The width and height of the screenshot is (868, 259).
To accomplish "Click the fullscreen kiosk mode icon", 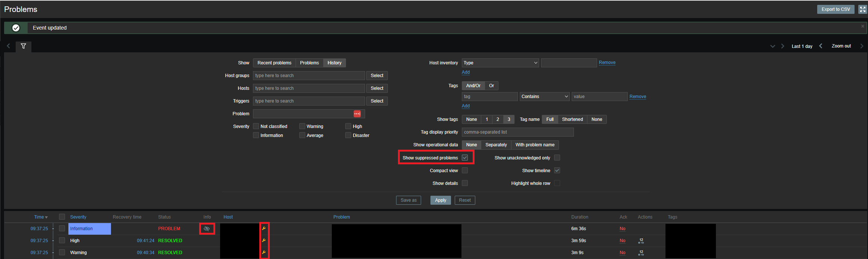I will (x=862, y=9).
